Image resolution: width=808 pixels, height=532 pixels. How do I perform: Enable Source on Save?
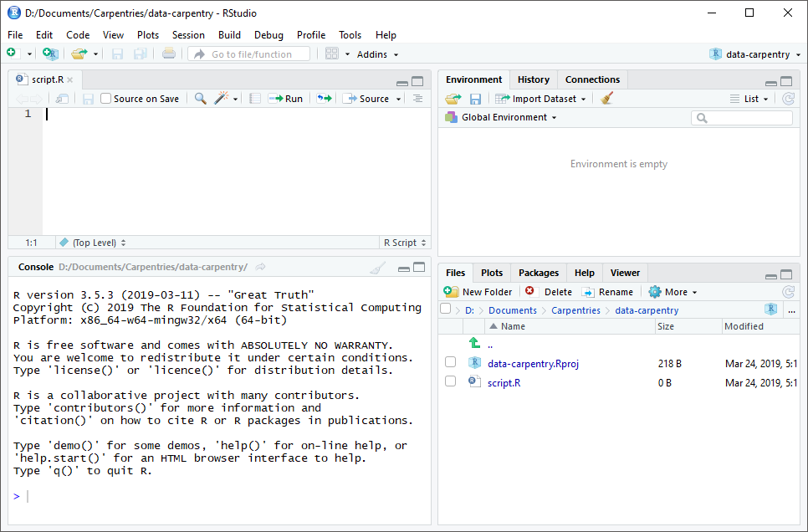(x=105, y=98)
